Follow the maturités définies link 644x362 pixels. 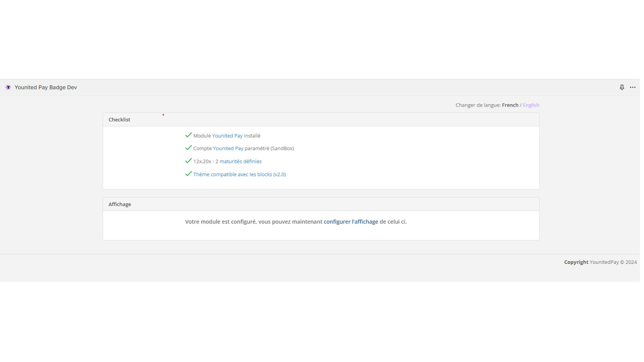(241, 161)
